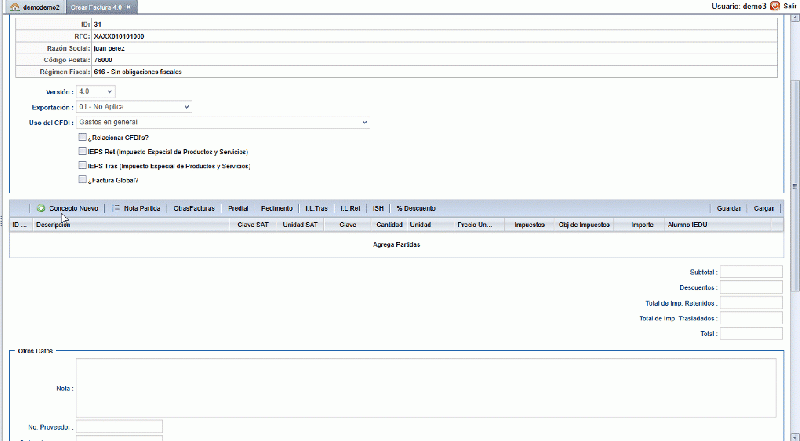
Task: Expand the Uso del CFDI dropdown
Action: point(223,122)
